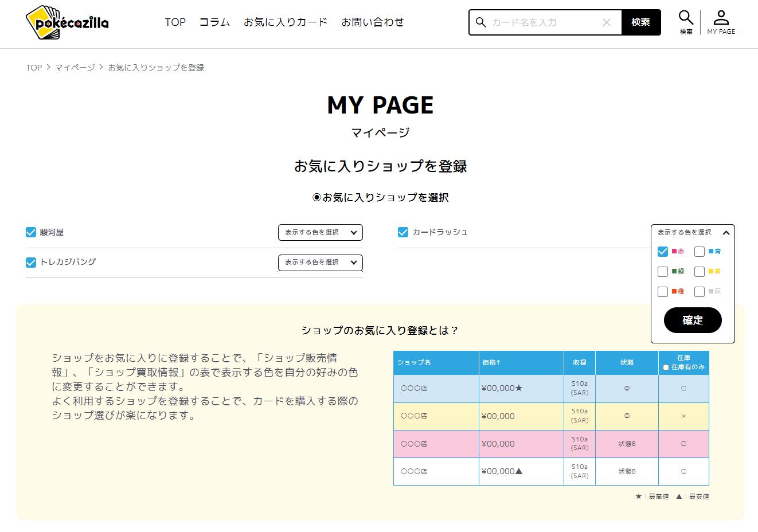The image size is (758, 532).
Task: Click the 駿河屋 shop label
Action: click(x=52, y=232)
